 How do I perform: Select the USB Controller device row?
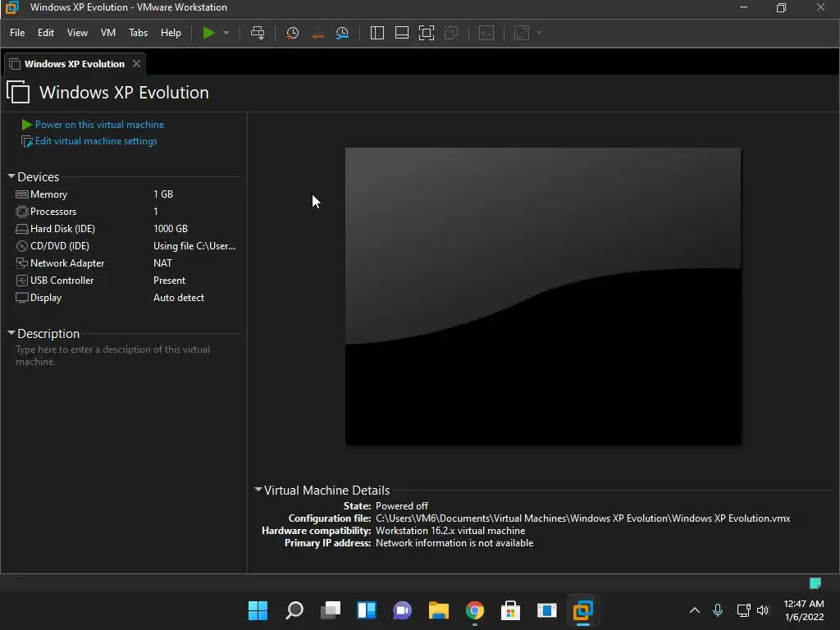pyautogui.click(x=126, y=281)
